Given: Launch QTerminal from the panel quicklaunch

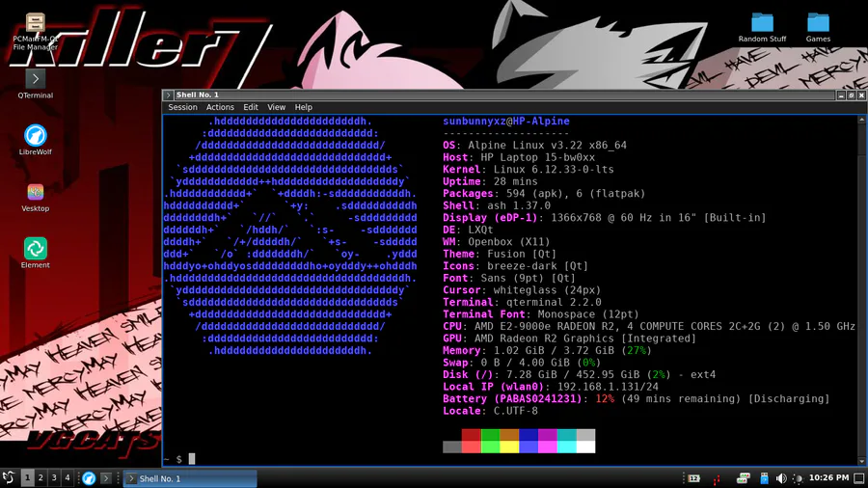Looking at the screenshot, I should tap(106, 478).
